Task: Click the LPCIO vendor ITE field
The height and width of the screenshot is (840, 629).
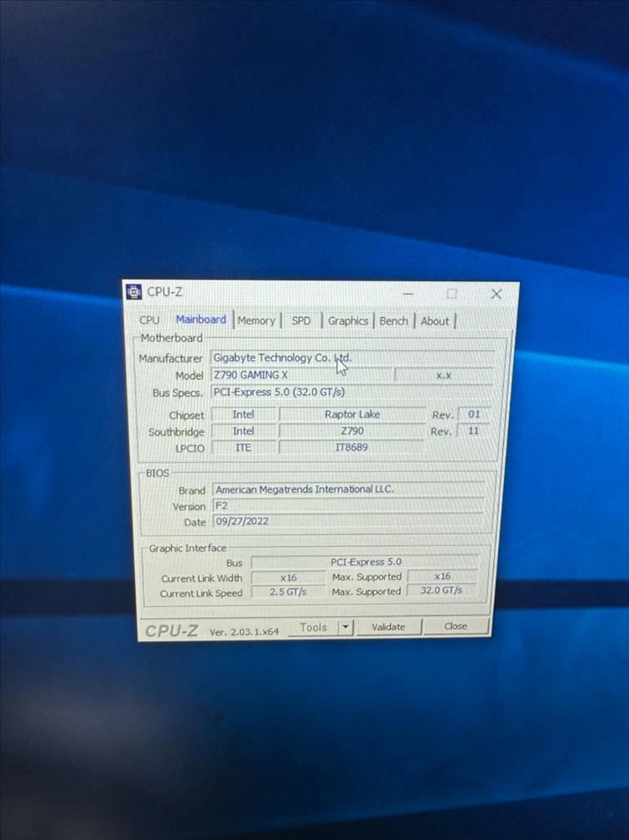Action: coord(243,447)
